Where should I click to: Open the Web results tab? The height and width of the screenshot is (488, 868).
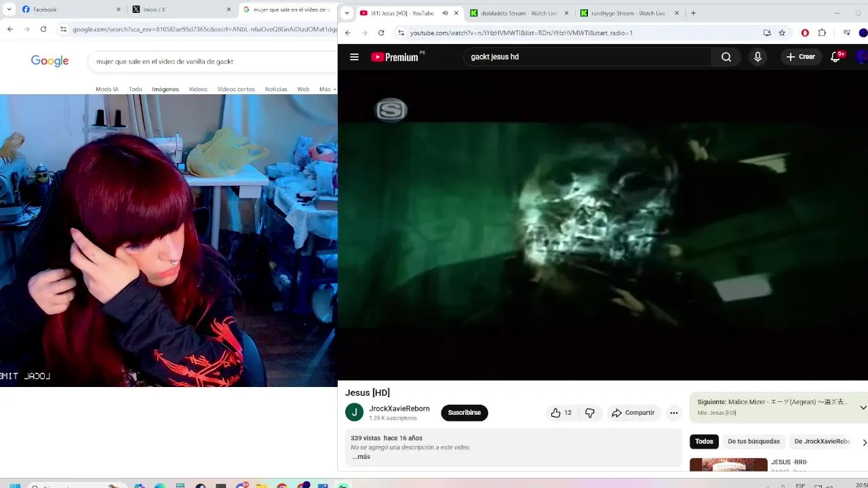(x=303, y=89)
